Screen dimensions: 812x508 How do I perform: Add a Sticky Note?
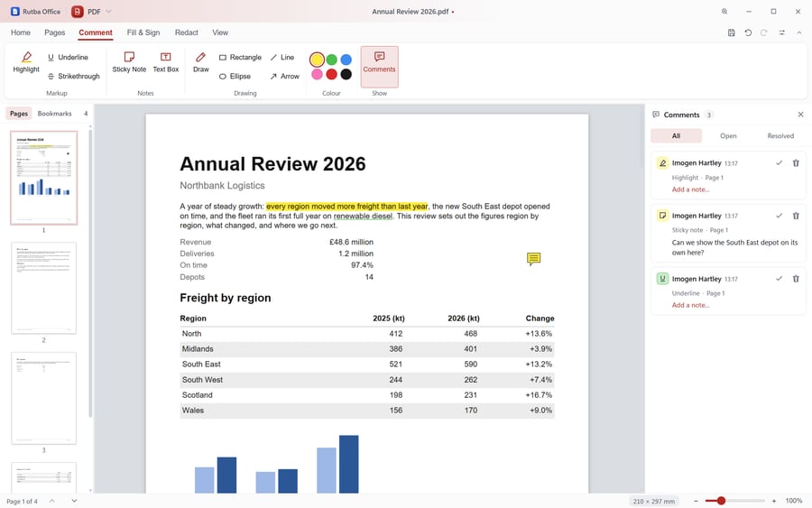129,62
